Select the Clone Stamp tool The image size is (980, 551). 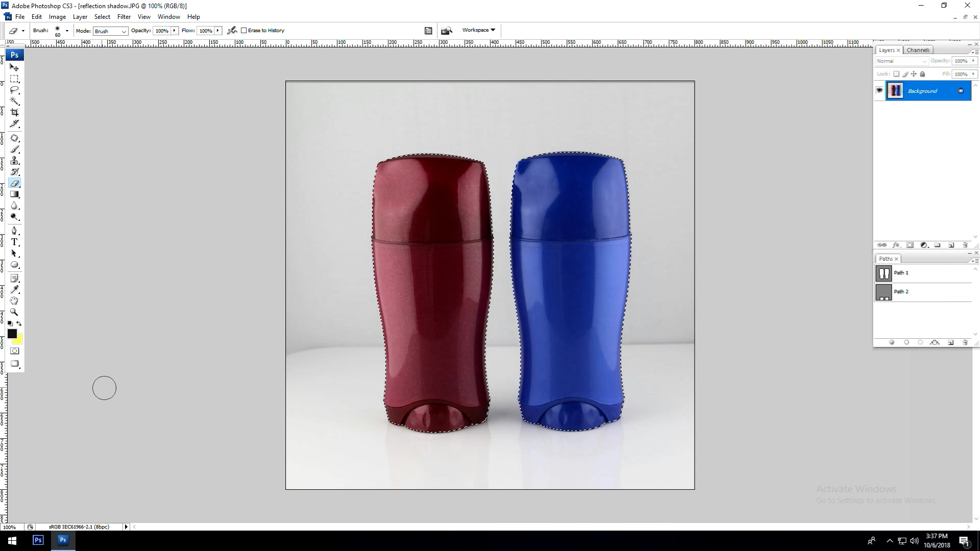[14, 161]
